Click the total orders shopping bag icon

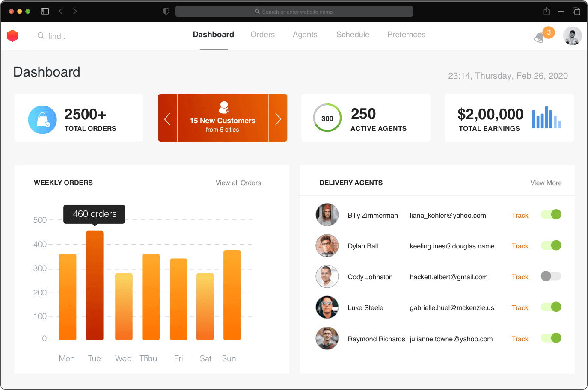click(42, 120)
